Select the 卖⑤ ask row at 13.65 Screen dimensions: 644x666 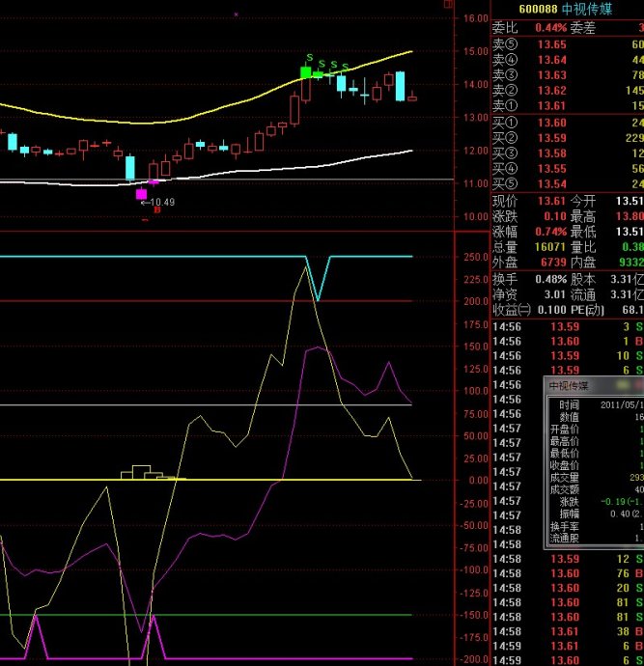pos(568,44)
